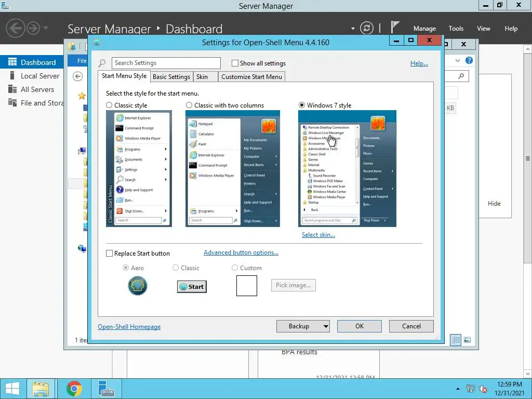
Task: Click the Classic Start button image
Action: 192,287
